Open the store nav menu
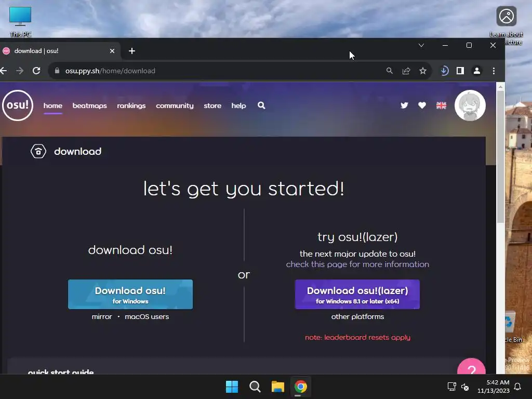This screenshot has width=532, height=399. [212, 105]
